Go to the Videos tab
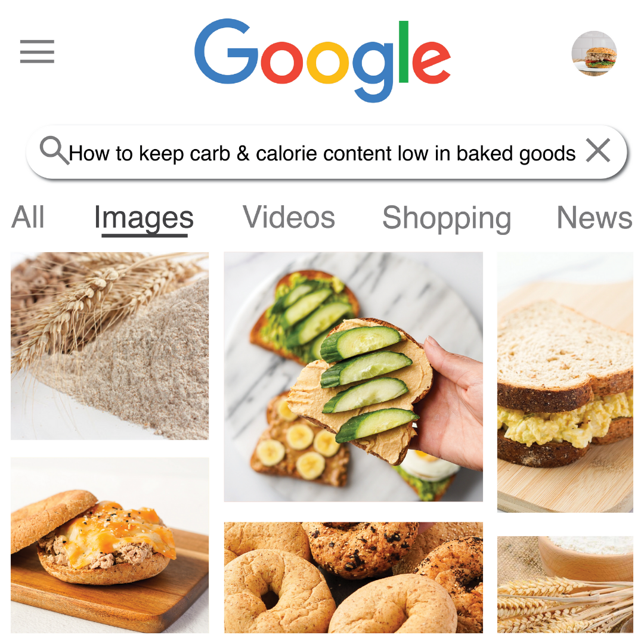Image resolution: width=644 pixels, height=644 pixels. (289, 217)
